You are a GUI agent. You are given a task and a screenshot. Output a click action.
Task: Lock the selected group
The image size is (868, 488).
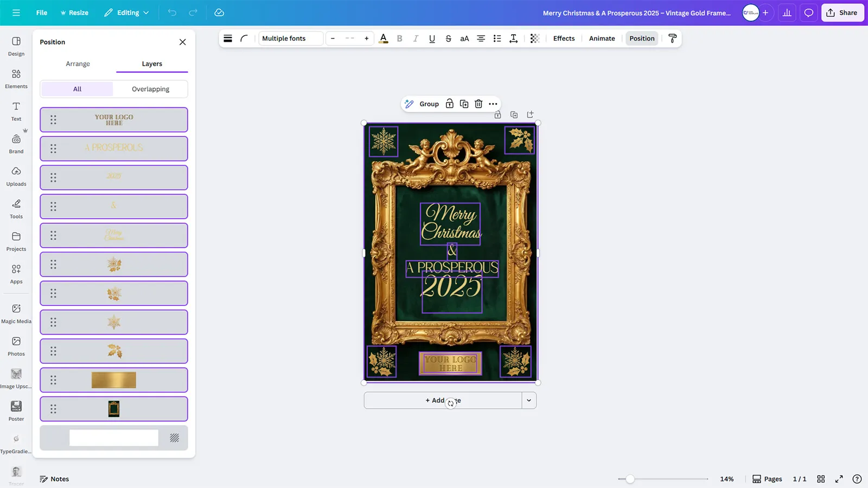449,104
